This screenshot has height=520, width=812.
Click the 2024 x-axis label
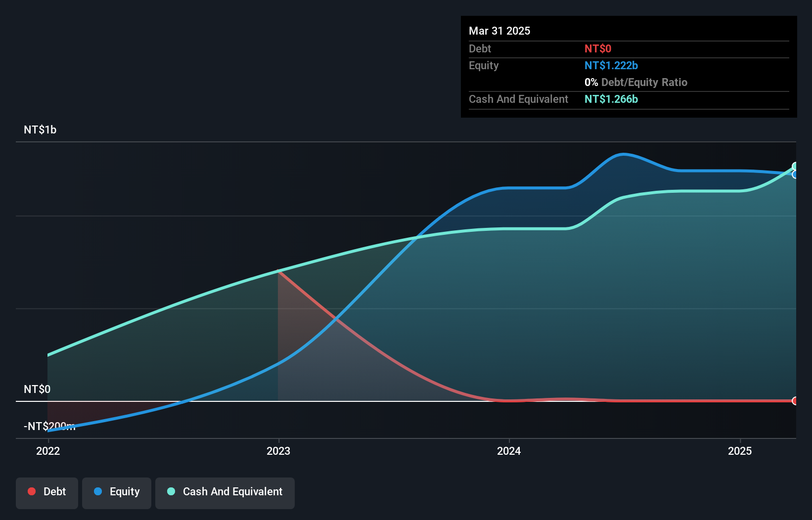pyautogui.click(x=509, y=451)
